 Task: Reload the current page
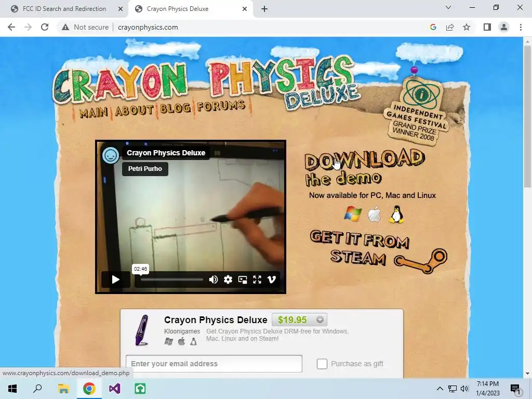click(45, 27)
